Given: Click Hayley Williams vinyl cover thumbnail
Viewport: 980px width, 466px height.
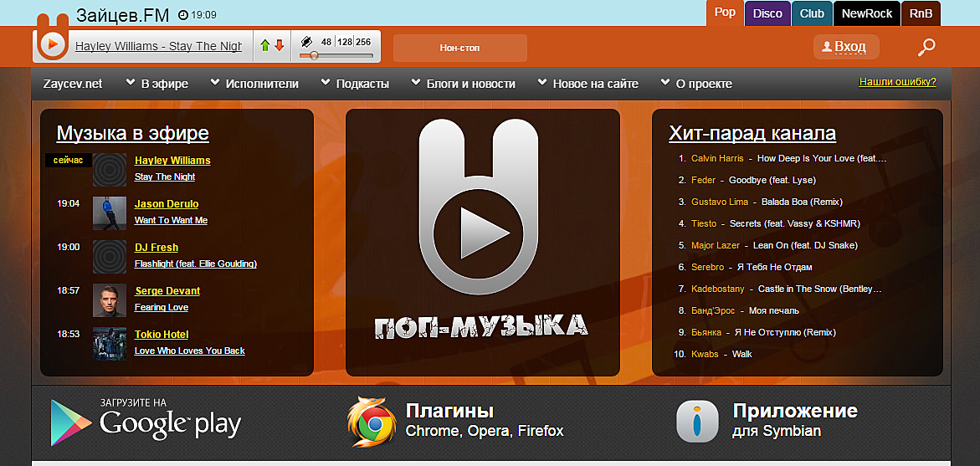Looking at the screenshot, I should click(110, 170).
